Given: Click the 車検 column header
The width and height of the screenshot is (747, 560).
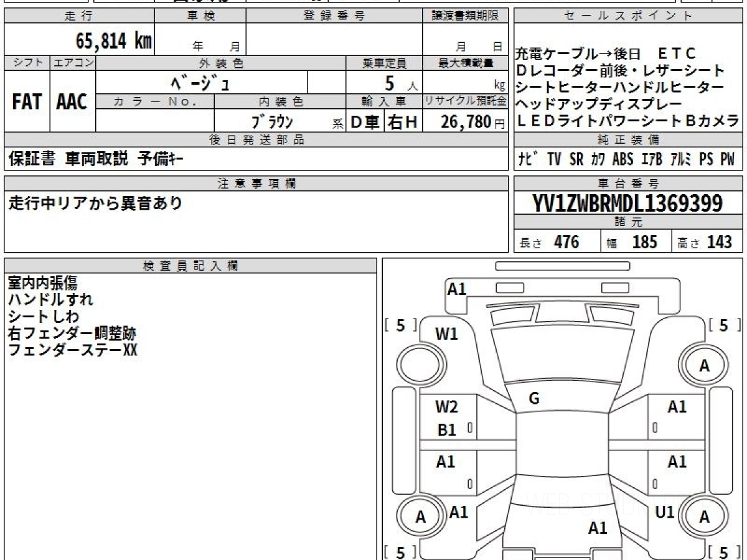Looking at the screenshot, I should pos(200,16).
